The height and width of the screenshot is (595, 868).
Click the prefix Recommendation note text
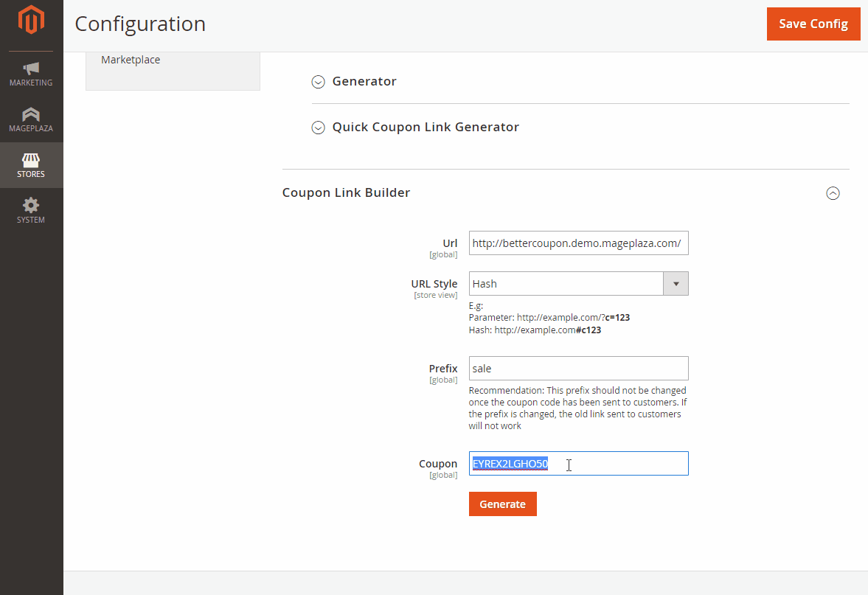click(x=577, y=408)
